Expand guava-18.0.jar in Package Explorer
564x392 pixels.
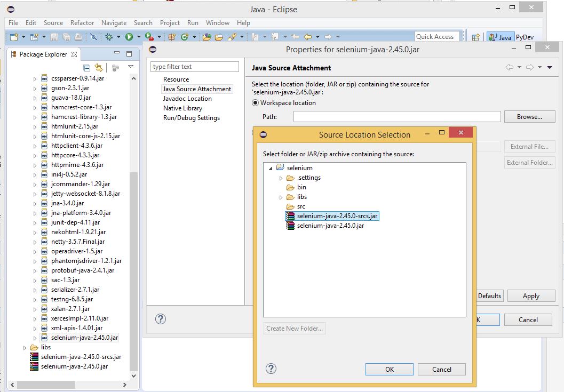tap(35, 98)
